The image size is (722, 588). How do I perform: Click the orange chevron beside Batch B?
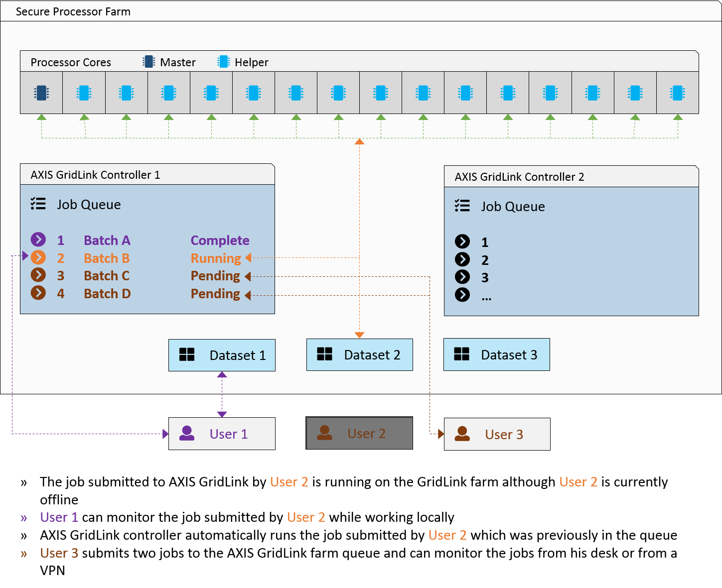pyautogui.click(x=38, y=257)
